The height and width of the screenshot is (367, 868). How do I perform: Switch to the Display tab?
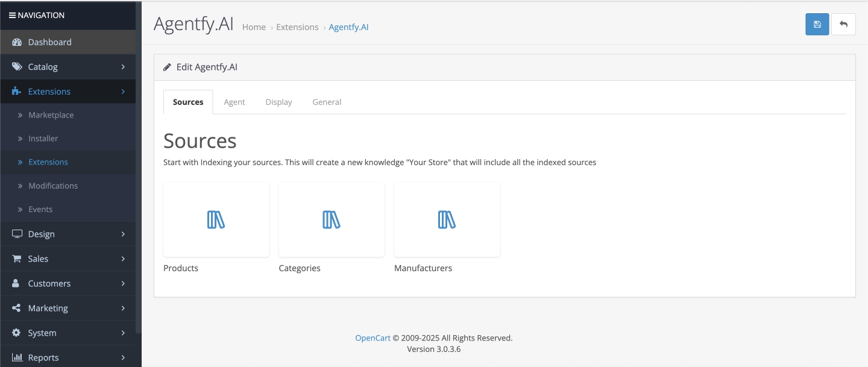pyautogui.click(x=278, y=102)
